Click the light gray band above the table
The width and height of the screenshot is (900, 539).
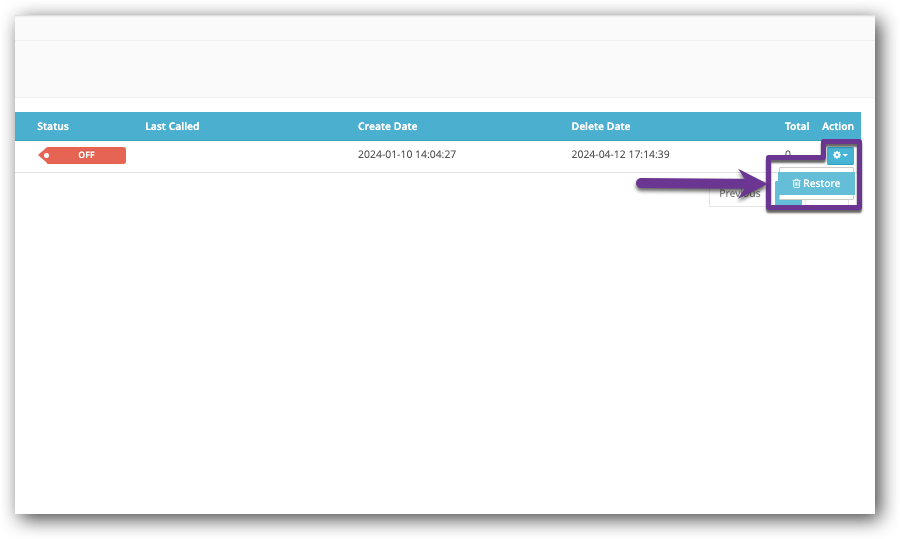point(400,70)
